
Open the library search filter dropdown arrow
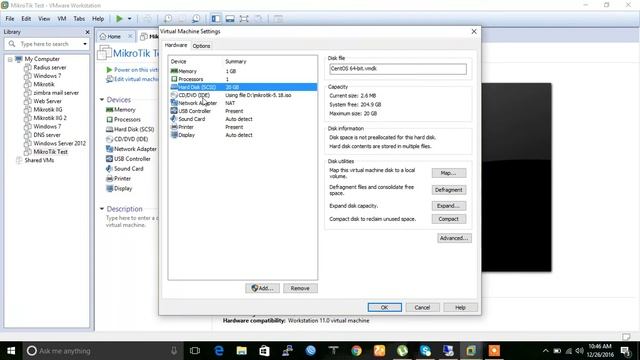85,44
